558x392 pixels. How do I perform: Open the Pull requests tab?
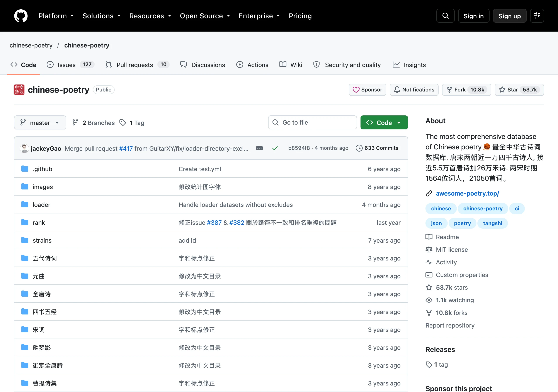[x=137, y=65]
